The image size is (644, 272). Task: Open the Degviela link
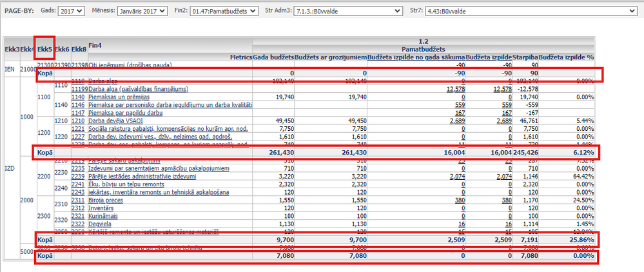click(100, 224)
